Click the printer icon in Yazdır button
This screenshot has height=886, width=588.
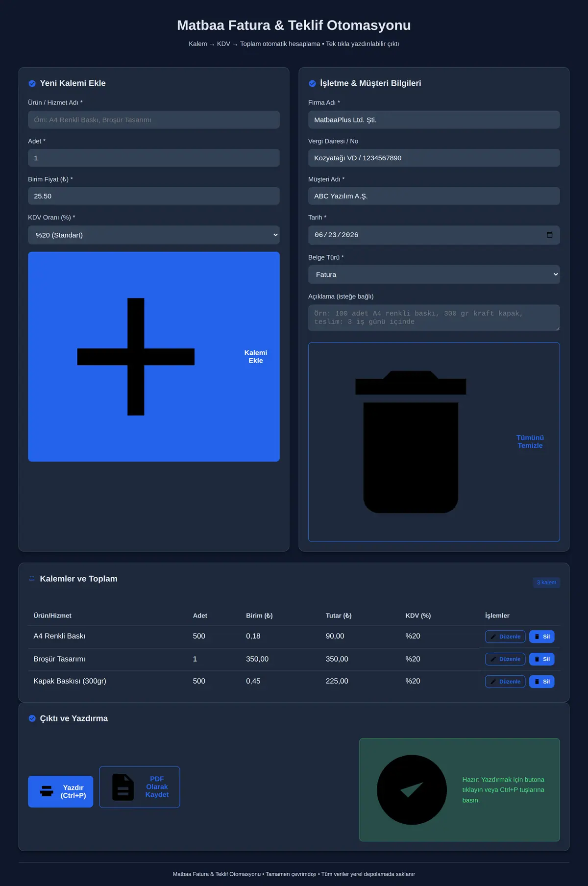click(x=47, y=791)
